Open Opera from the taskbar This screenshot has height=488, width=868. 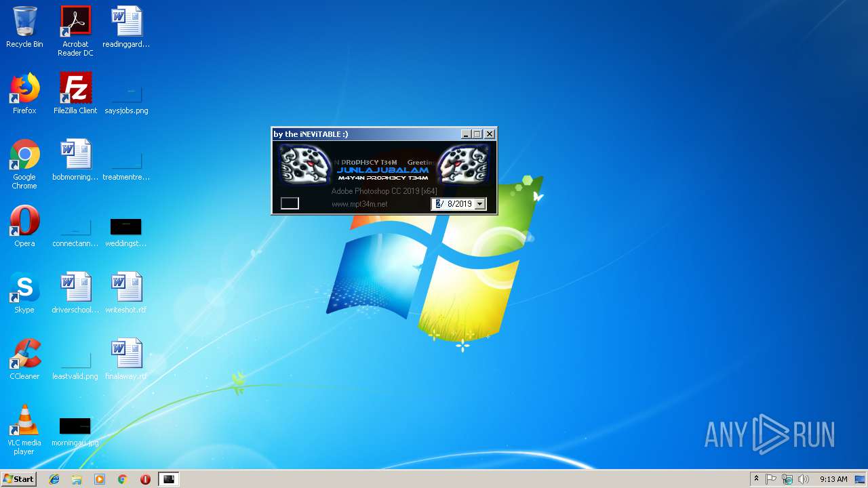(145, 479)
